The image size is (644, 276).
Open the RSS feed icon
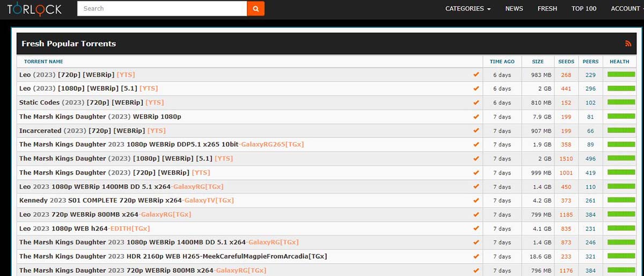tap(628, 44)
